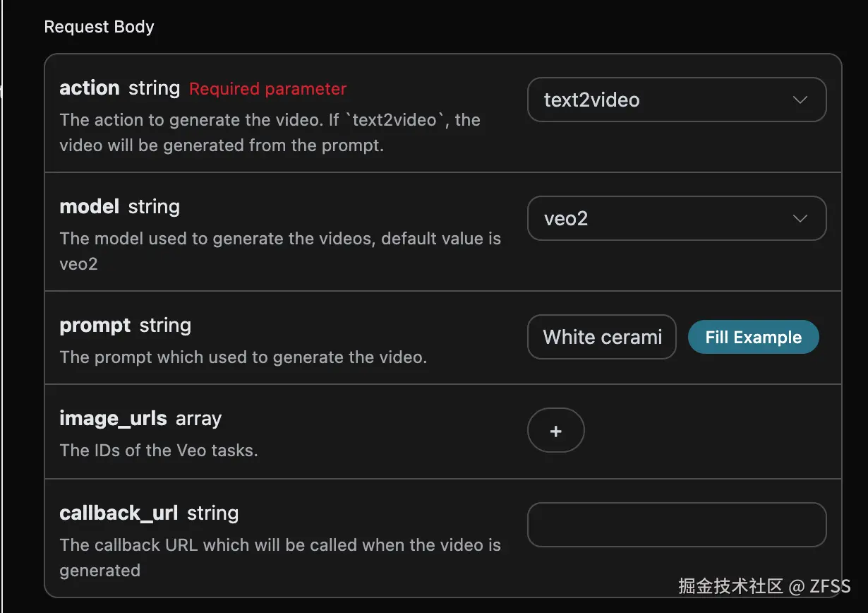Click the Request Body heading
Image resolution: width=868 pixels, height=613 pixels.
pos(99,27)
